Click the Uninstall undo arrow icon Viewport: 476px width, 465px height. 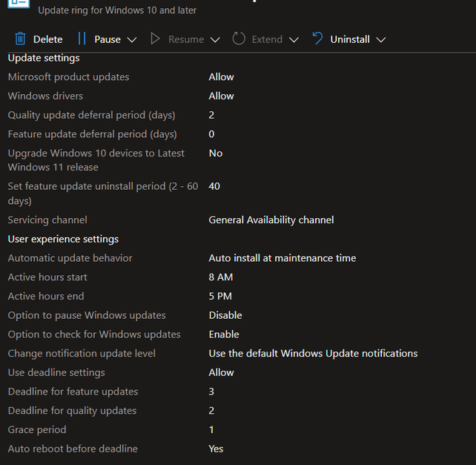[x=317, y=39]
